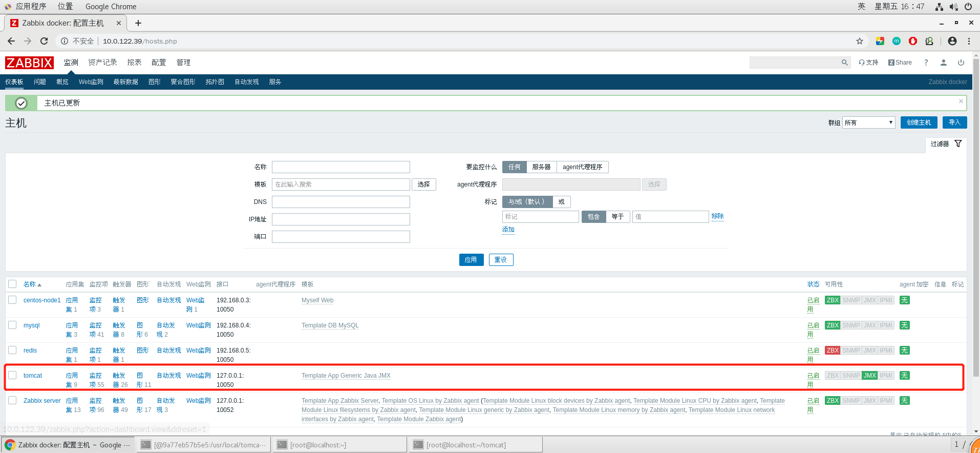Click the Share icon link
The width and height of the screenshot is (980, 453).
click(x=900, y=63)
